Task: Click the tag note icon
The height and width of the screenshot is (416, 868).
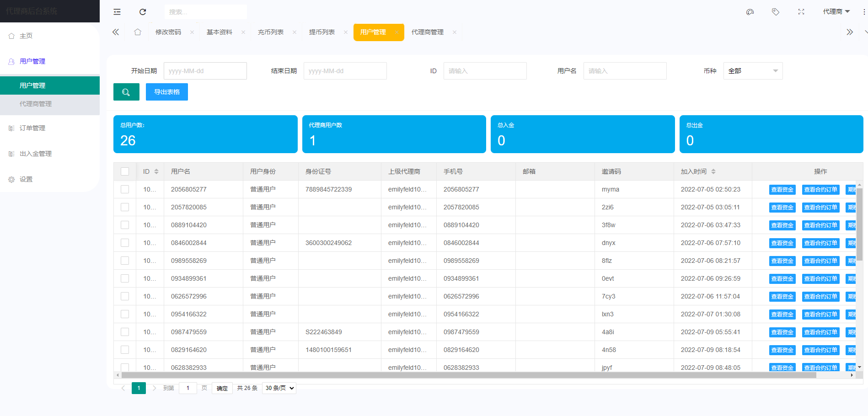Action: [776, 12]
